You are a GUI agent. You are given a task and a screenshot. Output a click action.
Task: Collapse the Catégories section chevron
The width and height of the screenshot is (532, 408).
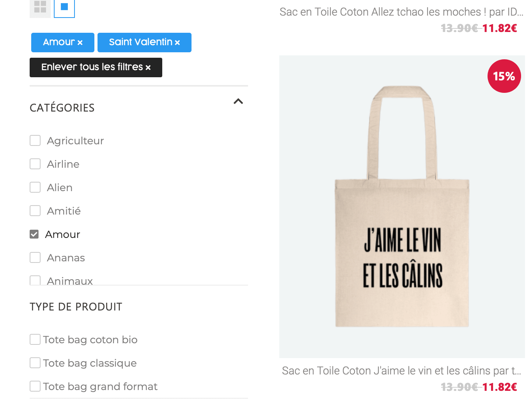click(238, 102)
